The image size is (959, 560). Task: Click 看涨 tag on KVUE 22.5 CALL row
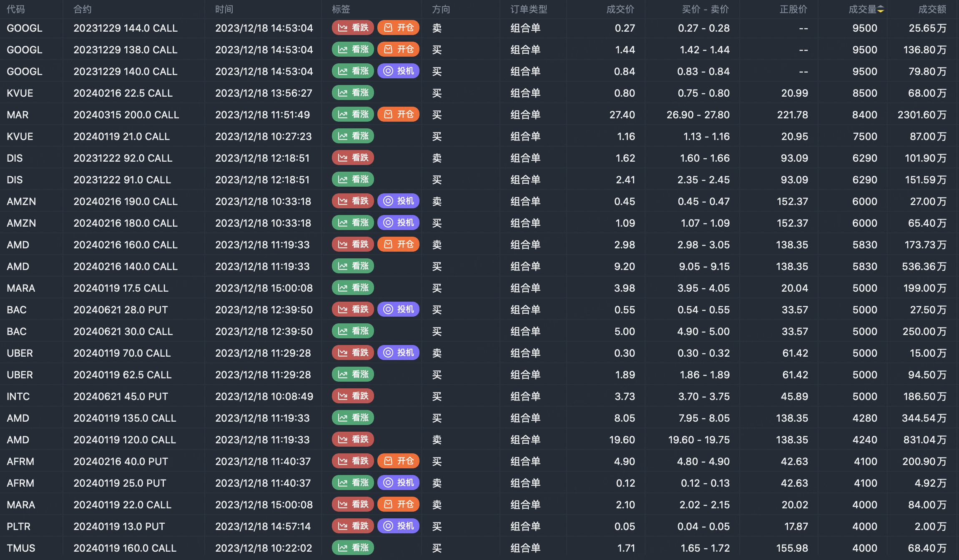pyautogui.click(x=353, y=93)
